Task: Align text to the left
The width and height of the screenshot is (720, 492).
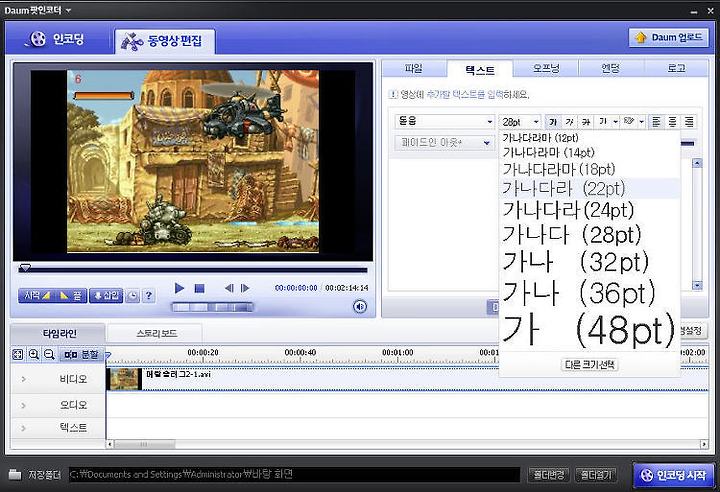Action: click(656, 122)
